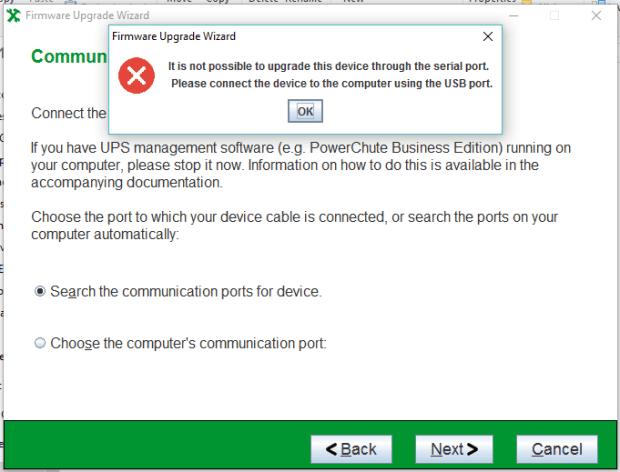
Task: Cancel the firmware upgrade wizard
Action: [556, 449]
